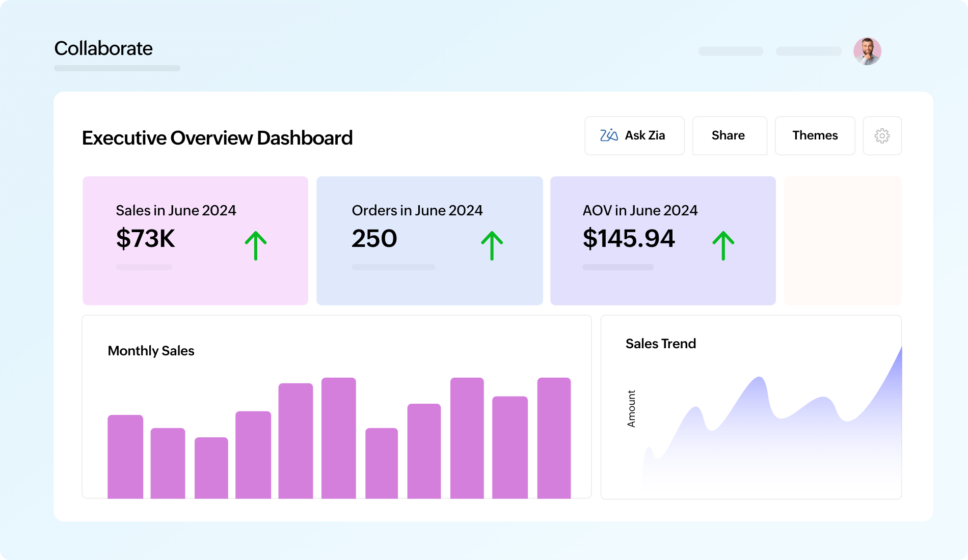Click the $145.94 AOV value
The width and height of the screenshot is (968, 560).
[629, 238]
